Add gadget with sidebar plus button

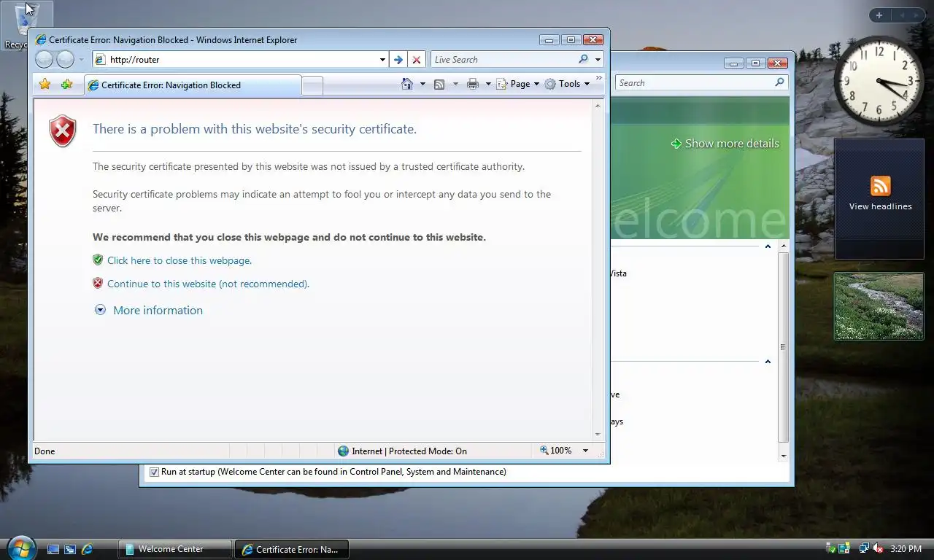pyautogui.click(x=879, y=15)
